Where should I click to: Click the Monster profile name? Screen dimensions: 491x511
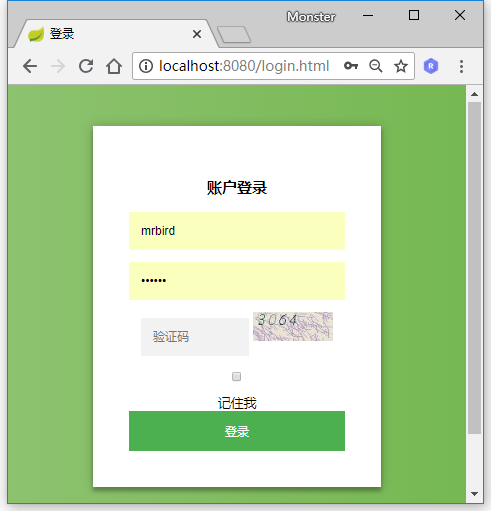click(311, 17)
